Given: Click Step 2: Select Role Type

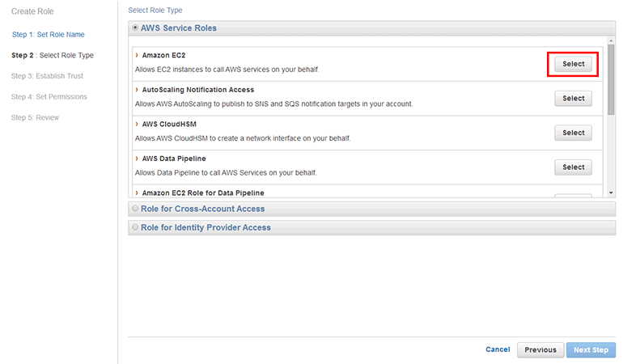Looking at the screenshot, I should tap(52, 56).
